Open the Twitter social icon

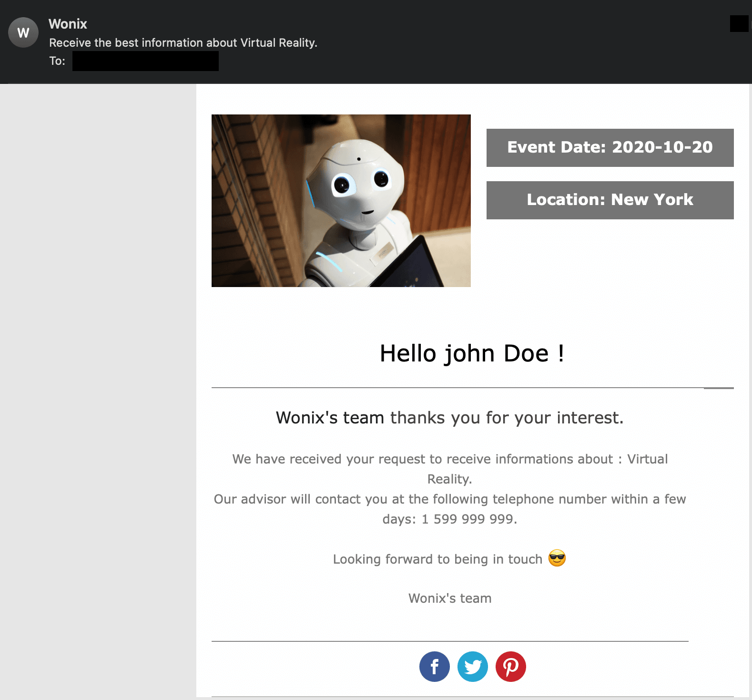click(x=472, y=666)
